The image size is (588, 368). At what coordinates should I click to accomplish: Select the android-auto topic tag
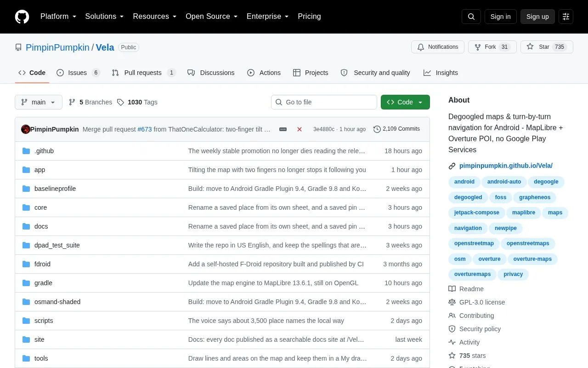(504, 182)
